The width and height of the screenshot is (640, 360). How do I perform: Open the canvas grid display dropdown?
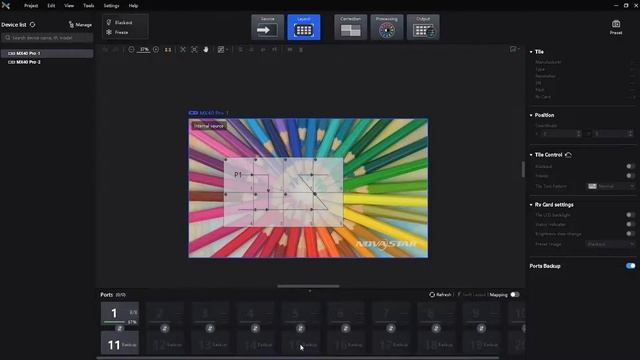tap(222, 49)
